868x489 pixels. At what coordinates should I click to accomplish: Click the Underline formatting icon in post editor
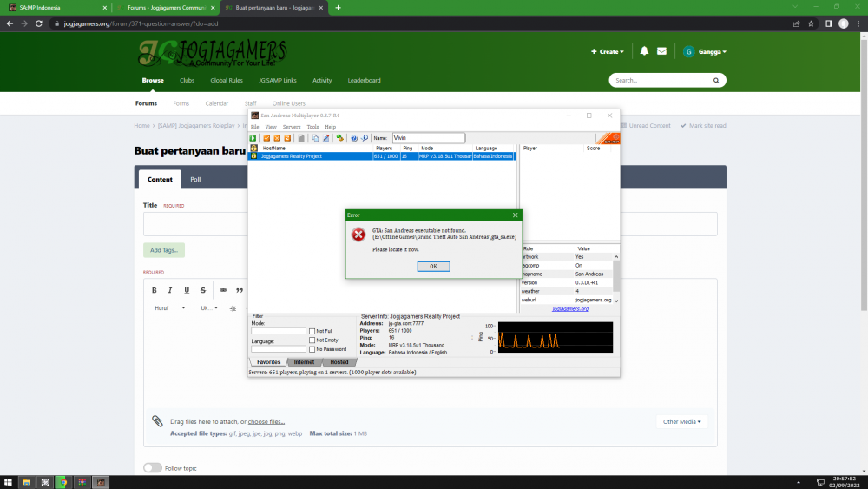pyautogui.click(x=187, y=290)
